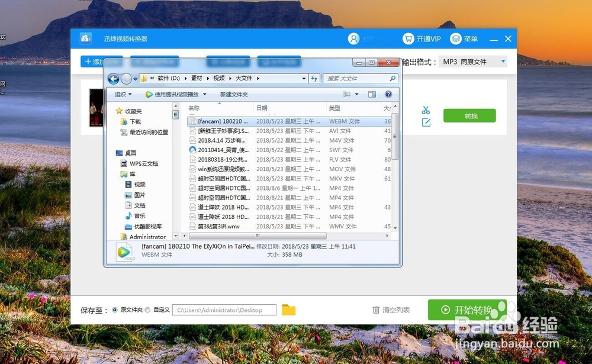
Task: Click the video thumbnail in the converter list
Action: pyautogui.click(x=96, y=109)
